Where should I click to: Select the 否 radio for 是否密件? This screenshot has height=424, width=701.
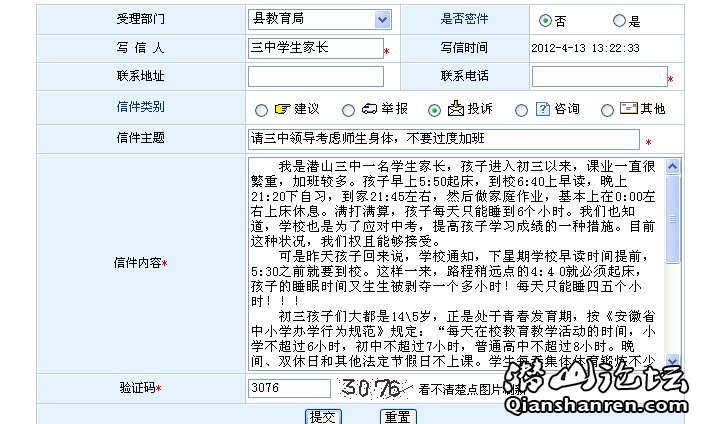tap(545, 21)
